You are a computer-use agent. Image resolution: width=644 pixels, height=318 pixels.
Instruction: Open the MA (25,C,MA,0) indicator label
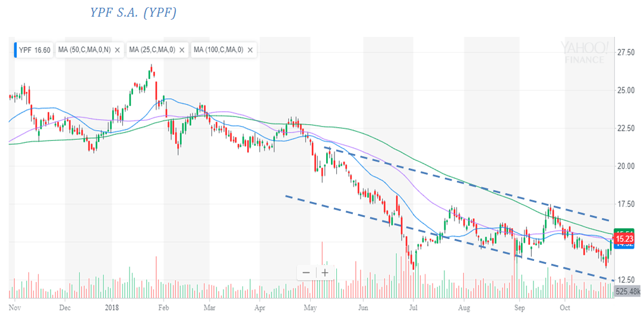click(152, 50)
